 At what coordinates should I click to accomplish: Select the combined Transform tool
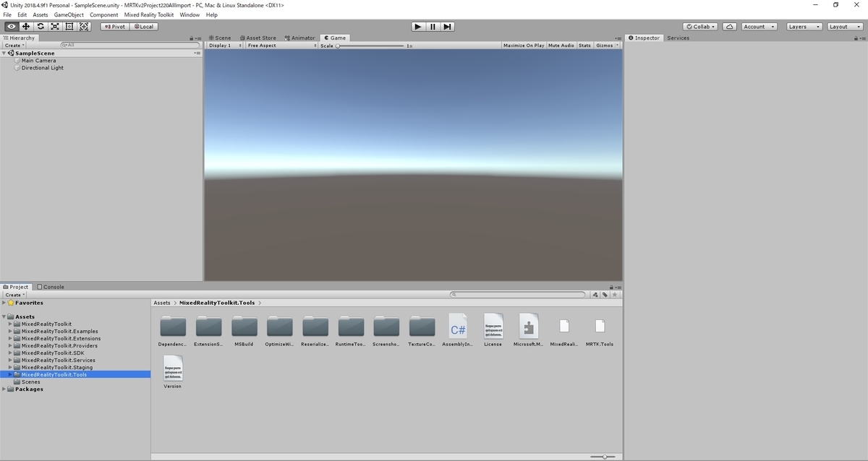(x=84, y=27)
